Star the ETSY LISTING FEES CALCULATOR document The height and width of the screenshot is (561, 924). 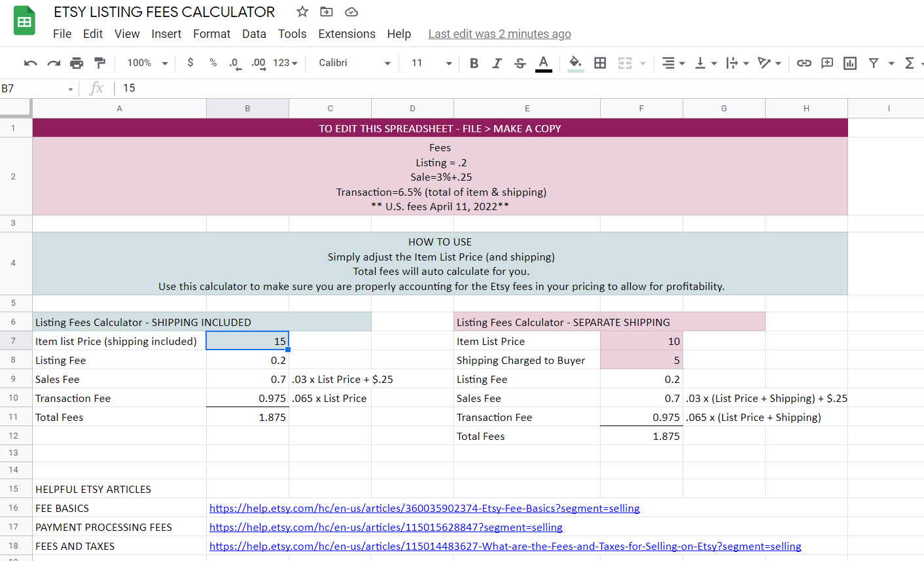(x=302, y=12)
